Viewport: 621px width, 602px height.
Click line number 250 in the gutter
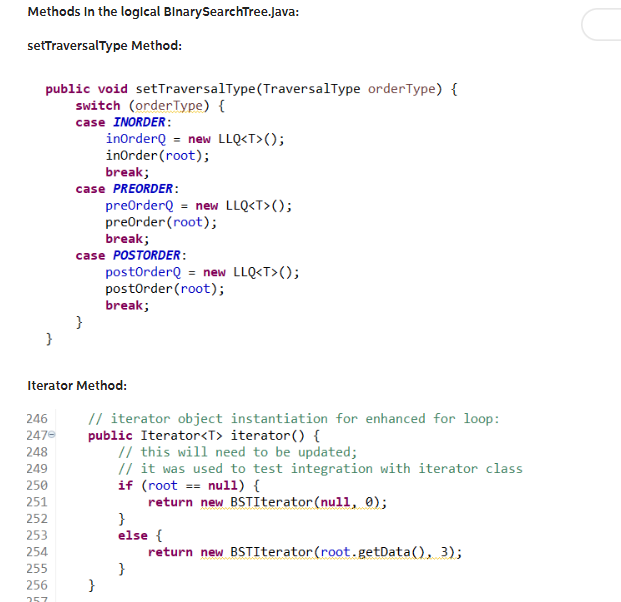click(37, 485)
